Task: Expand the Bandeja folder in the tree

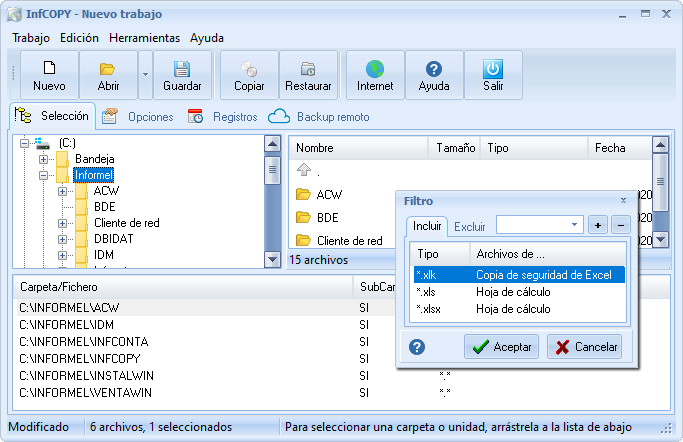Action: click(x=43, y=159)
